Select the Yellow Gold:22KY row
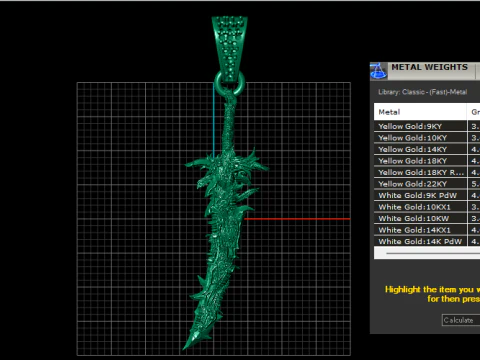This screenshot has height=360, width=480. pyautogui.click(x=427, y=184)
